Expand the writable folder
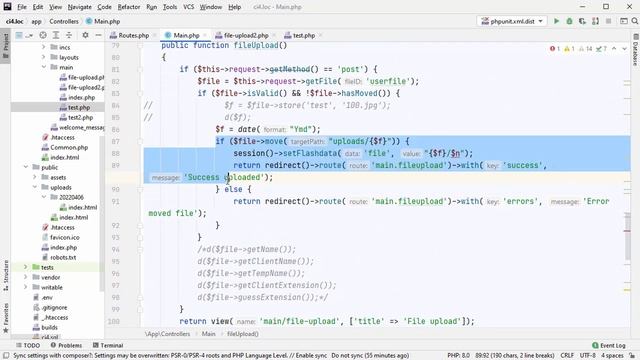Image resolution: width=640 pixels, height=360 pixels. tap(26, 287)
